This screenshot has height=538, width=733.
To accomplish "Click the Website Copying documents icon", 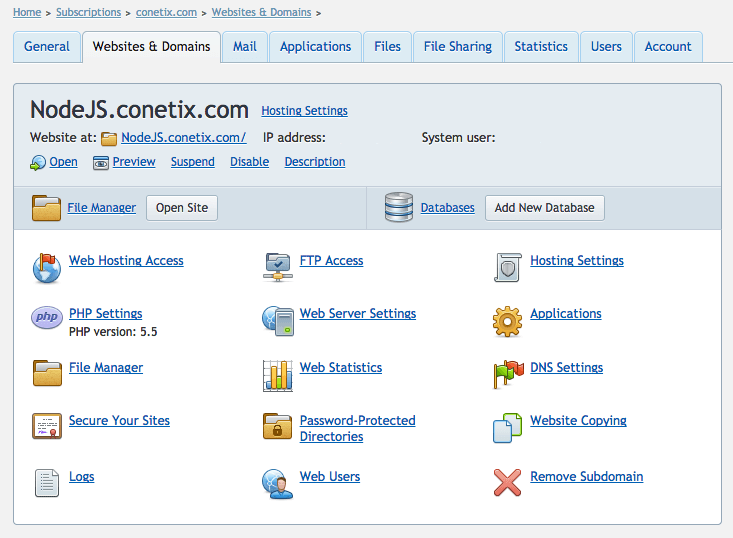I will click(x=507, y=428).
